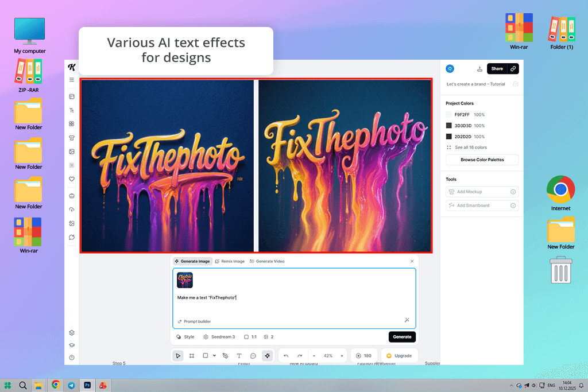Open Chrome from the taskbar
This screenshot has height=392, width=588.
point(56,385)
